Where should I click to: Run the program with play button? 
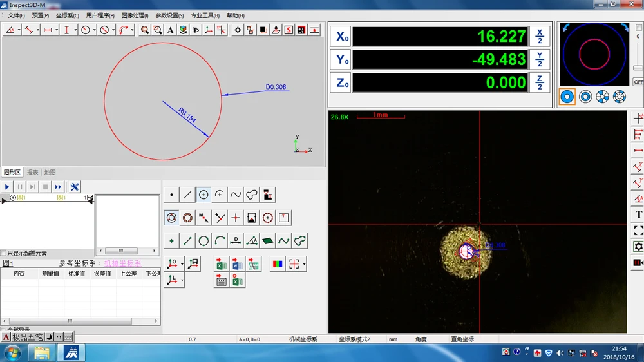[x=7, y=187]
